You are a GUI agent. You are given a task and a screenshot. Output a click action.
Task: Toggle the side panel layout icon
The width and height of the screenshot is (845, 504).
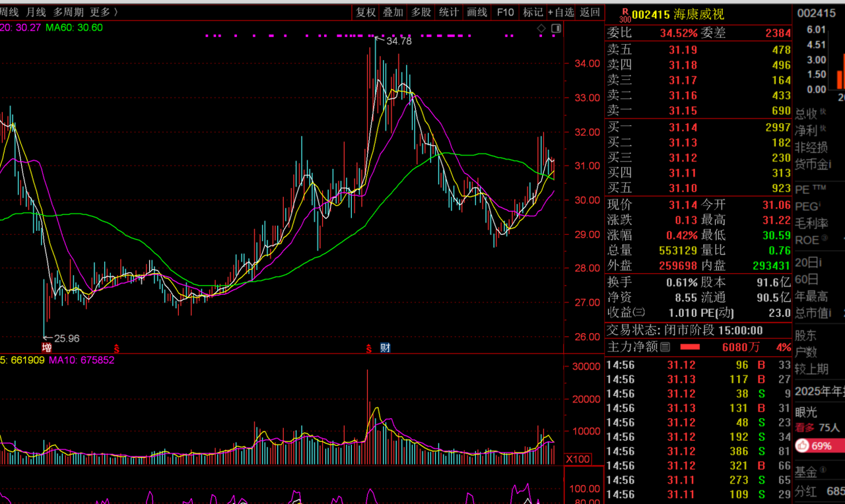(557, 28)
